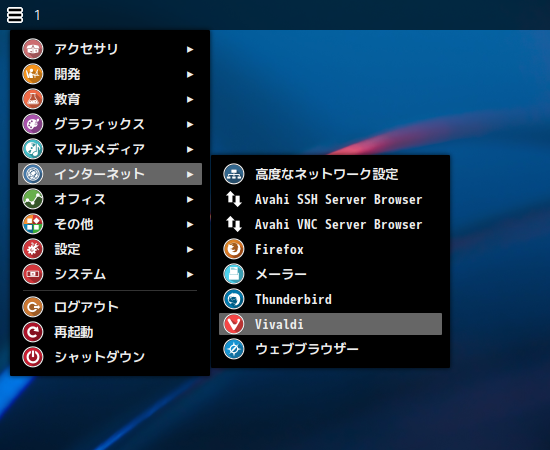Click the Avahi VNC Server Browser arrows icon

click(x=234, y=224)
